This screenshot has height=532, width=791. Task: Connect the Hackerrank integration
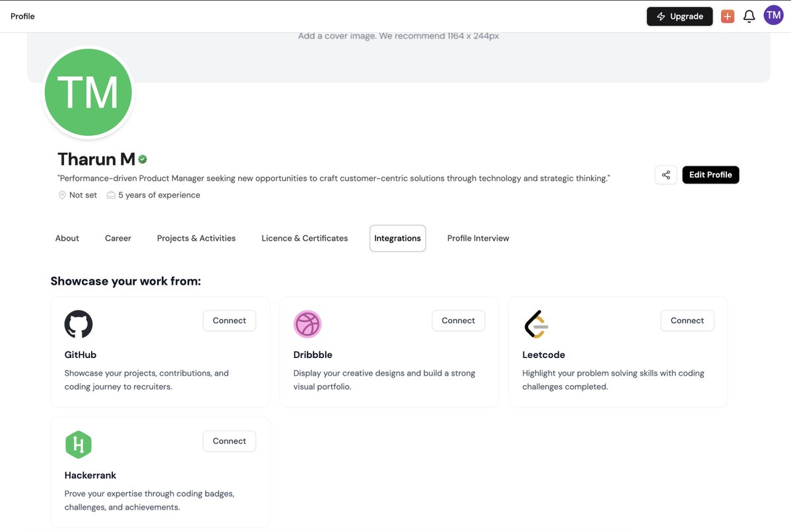[x=229, y=441]
